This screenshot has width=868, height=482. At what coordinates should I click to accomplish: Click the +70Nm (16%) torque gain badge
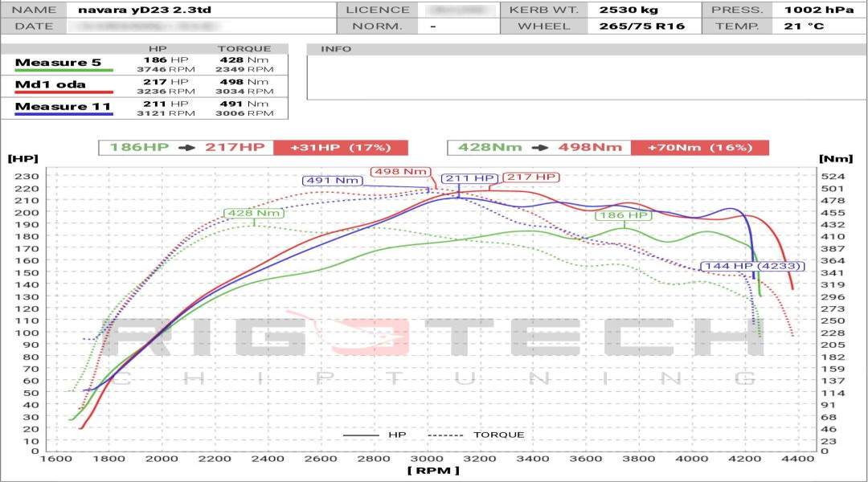(x=696, y=148)
